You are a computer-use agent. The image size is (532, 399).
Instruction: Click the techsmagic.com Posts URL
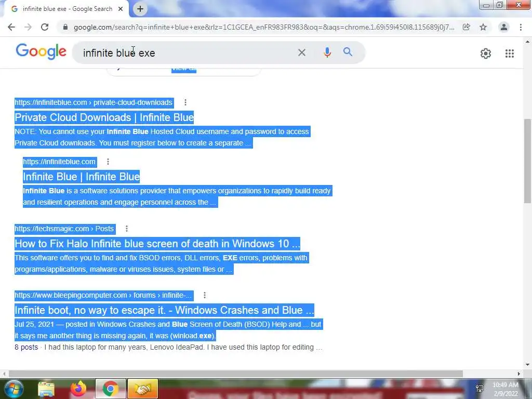[x=64, y=229]
